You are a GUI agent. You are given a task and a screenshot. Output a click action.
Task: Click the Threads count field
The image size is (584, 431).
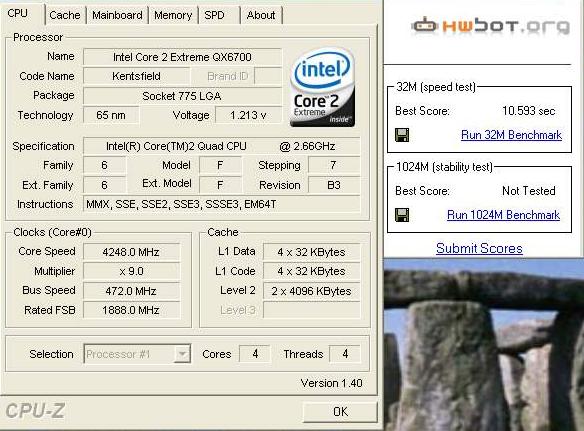[x=345, y=354]
